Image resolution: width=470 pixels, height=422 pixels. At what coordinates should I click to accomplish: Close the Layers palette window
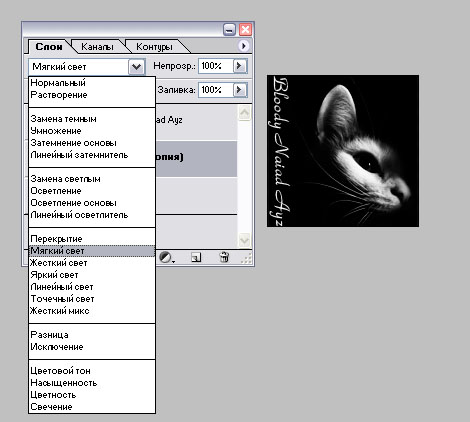click(x=245, y=30)
